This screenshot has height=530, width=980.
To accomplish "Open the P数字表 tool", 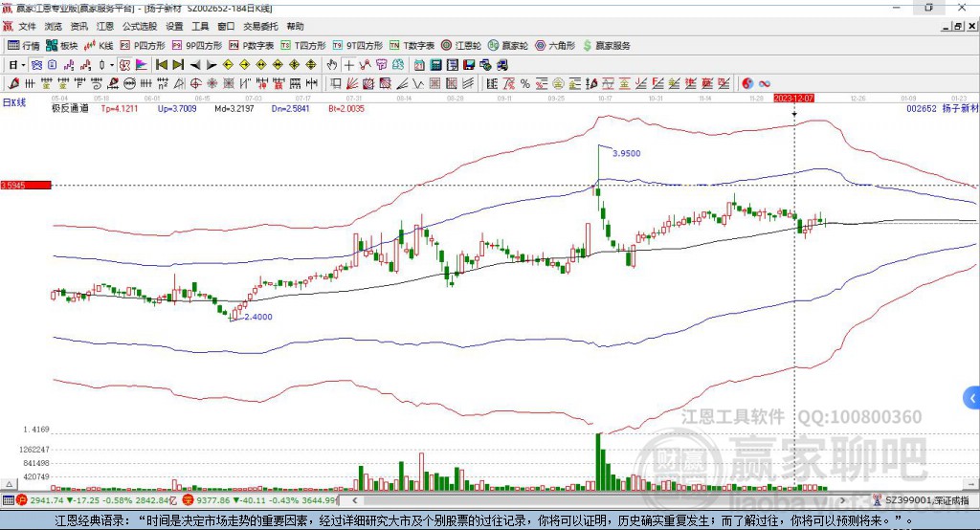I will [252, 46].
